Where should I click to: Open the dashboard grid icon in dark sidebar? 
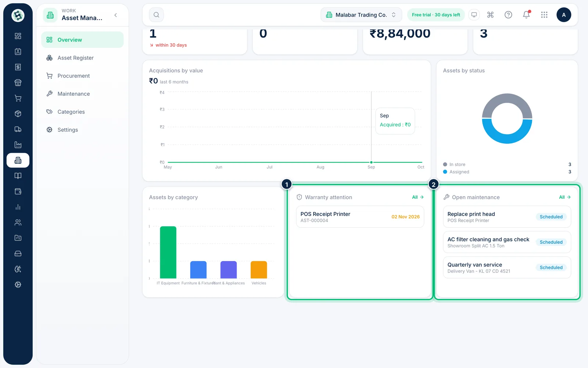[x=18, y=36]
